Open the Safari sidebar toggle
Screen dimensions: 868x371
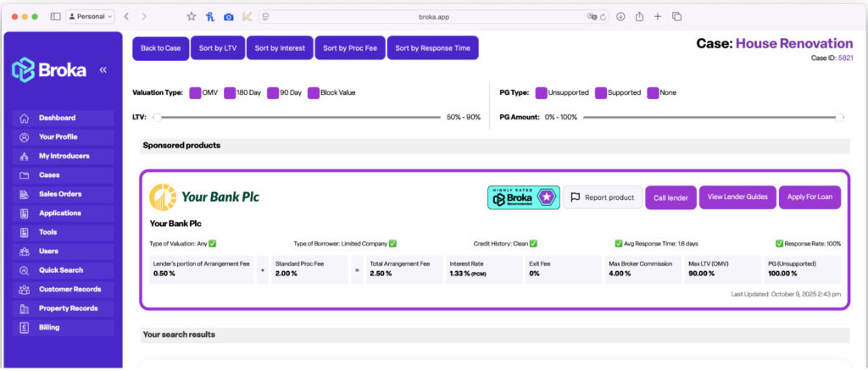[55, 16]
